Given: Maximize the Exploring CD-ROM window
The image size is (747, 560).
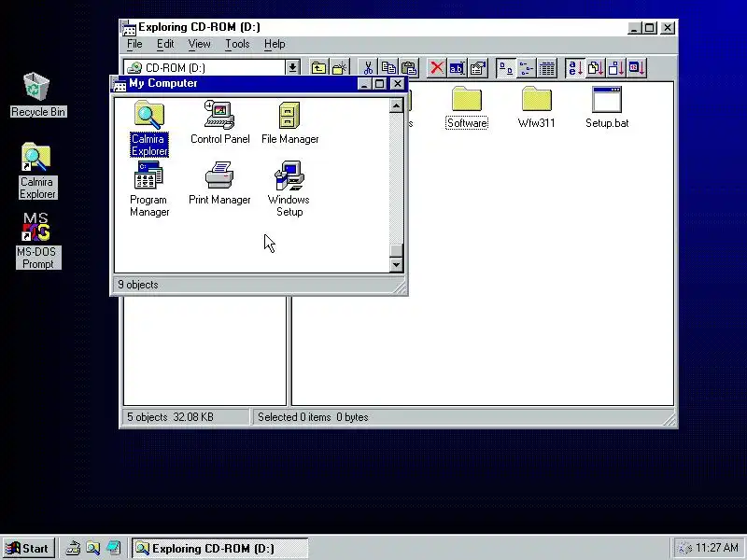Looking at the screenshot, I should click(x=649, y=28).
